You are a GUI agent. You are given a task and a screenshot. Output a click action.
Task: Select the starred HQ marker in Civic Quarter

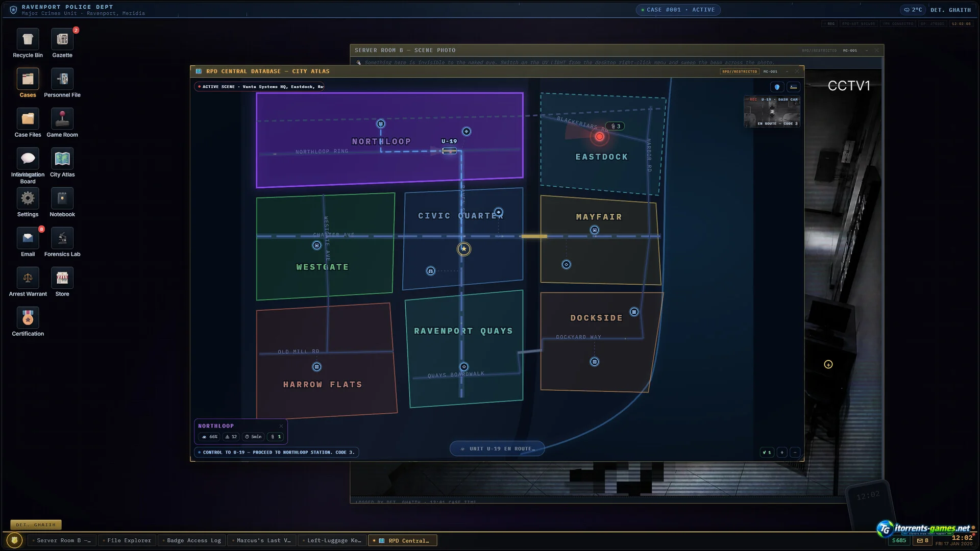(x=464, y=249)
